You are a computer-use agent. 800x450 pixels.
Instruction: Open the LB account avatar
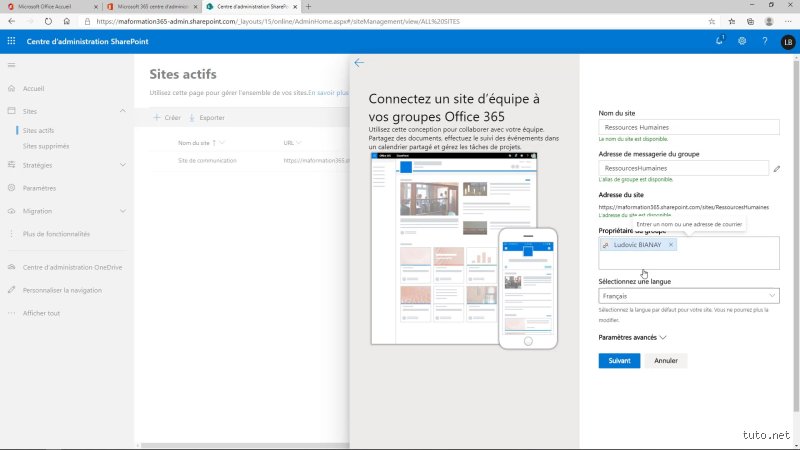click(788, 42)
